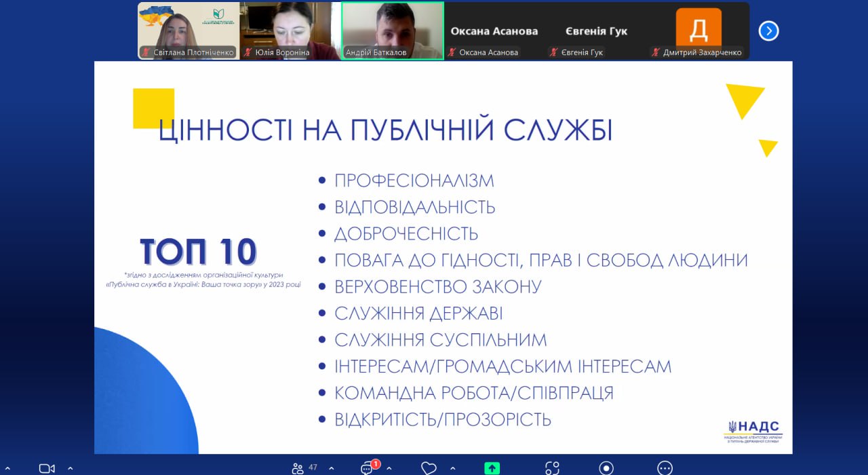Show next participants with the arrow button
This screenshot has width=868, height=475.
click(x=768, y=31)
